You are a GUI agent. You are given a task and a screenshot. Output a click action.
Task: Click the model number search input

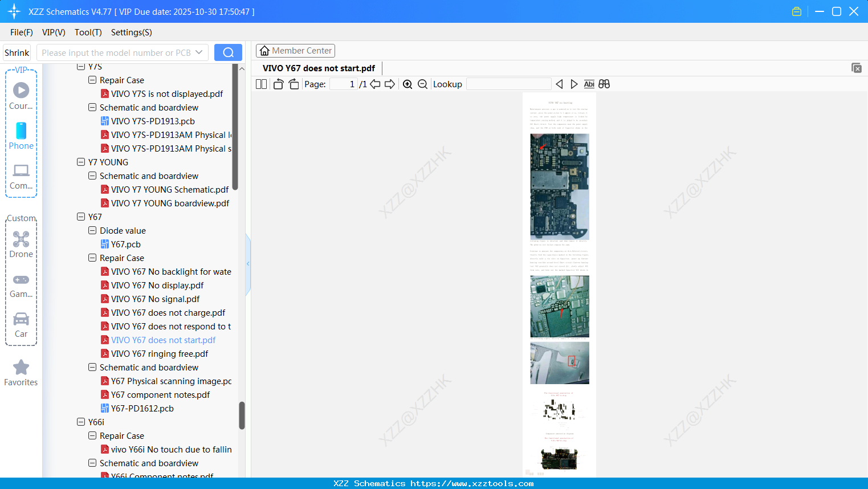[x=116, y=52]
